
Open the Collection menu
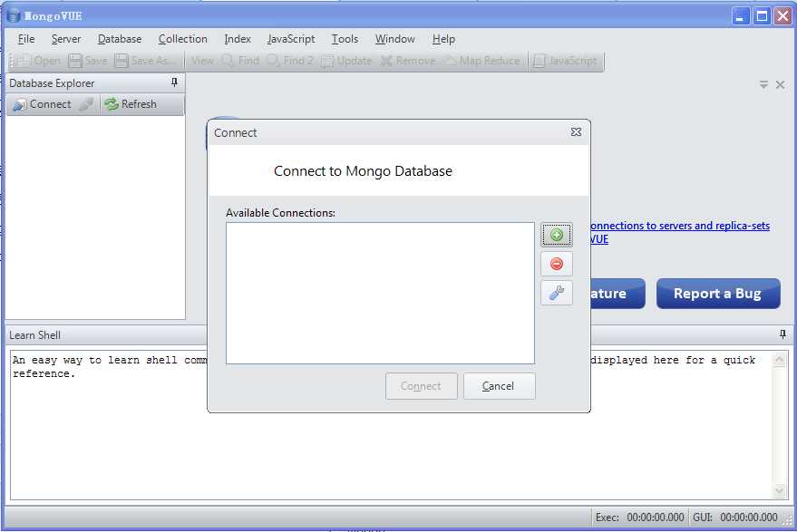(183, 39)
